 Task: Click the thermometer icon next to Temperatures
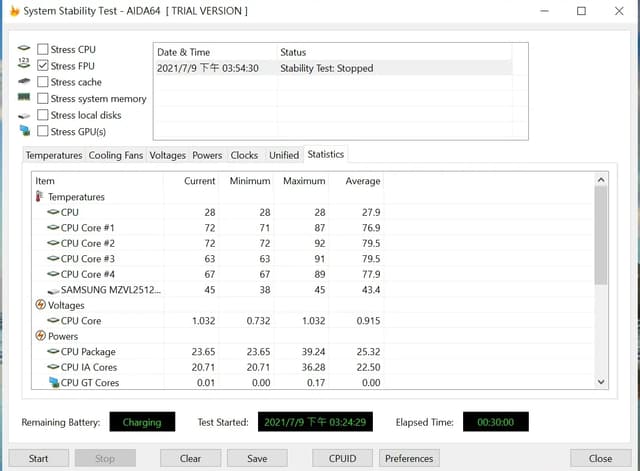(x=39, y=196)
